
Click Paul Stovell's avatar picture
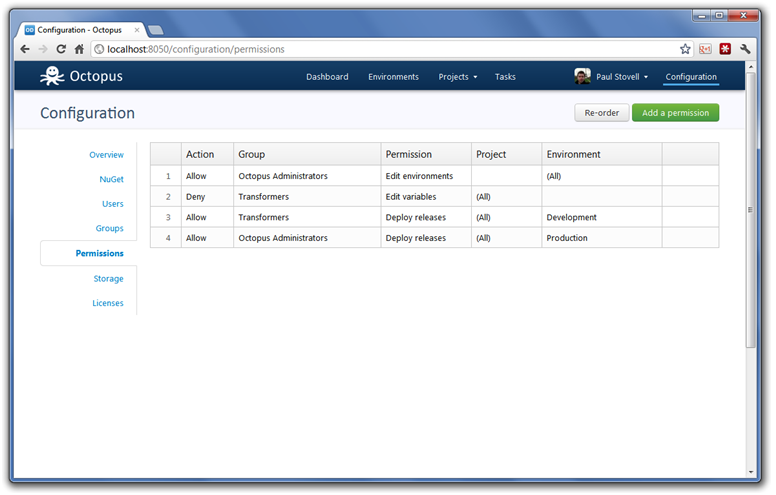[582, 76]
